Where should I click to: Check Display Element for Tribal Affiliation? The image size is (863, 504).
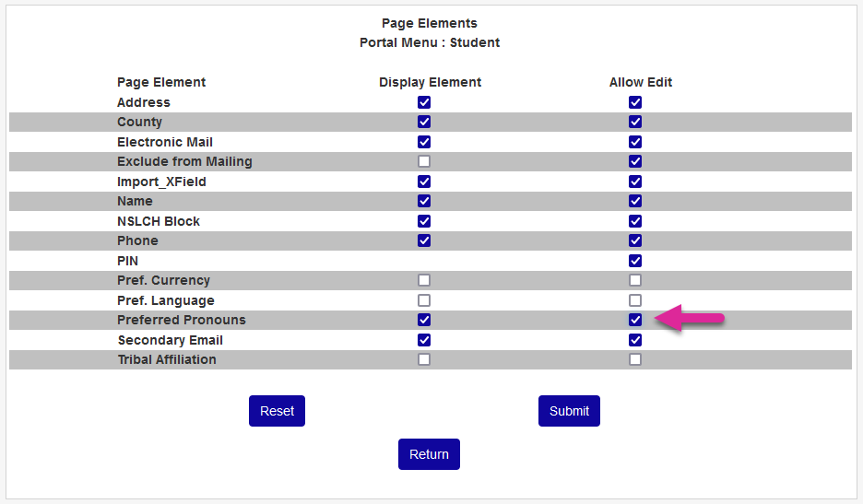[424, 359]
